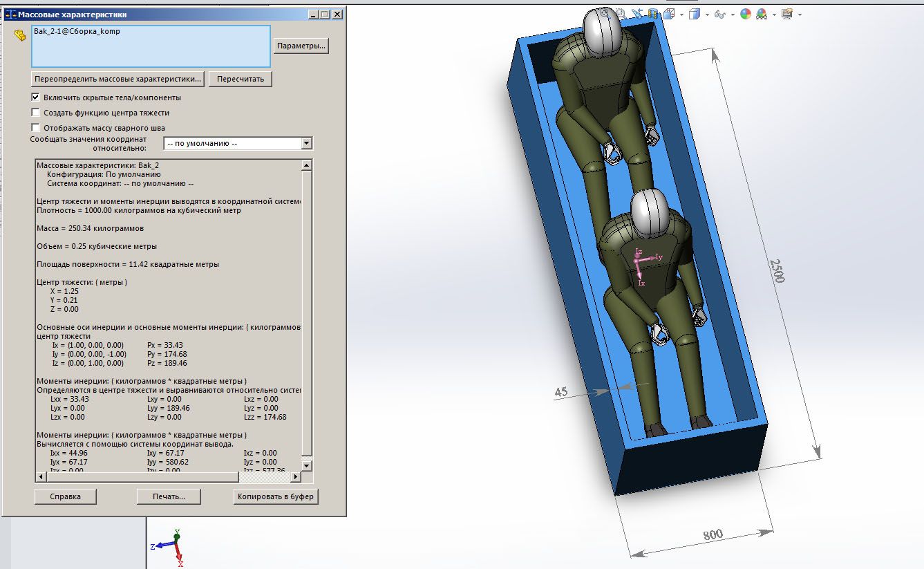Click the results scroll-up arrow
Viewport: 924px width, 569px height.
click(307, 165)
